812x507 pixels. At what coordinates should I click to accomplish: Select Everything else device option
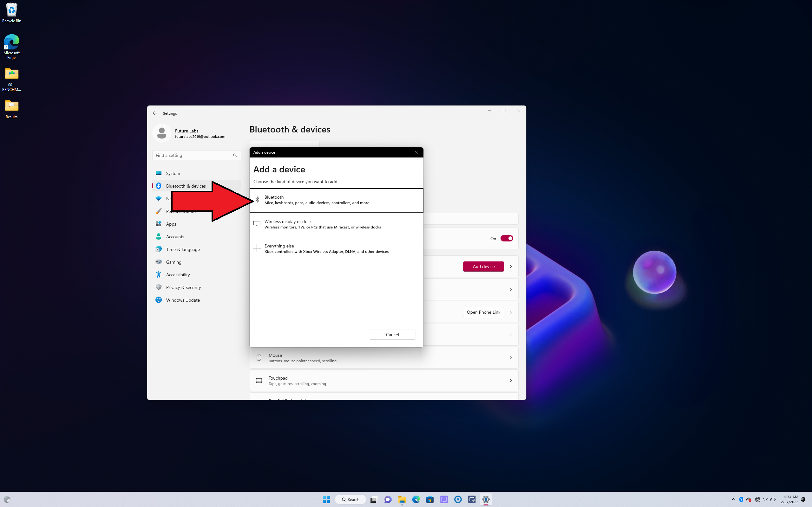(x=336, y=248)
